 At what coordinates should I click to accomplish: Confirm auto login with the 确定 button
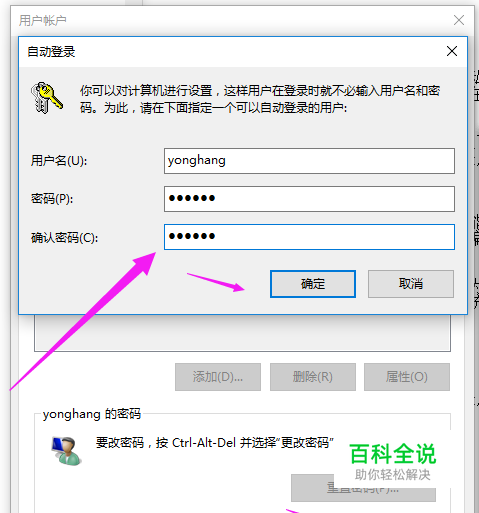(313, 284)
